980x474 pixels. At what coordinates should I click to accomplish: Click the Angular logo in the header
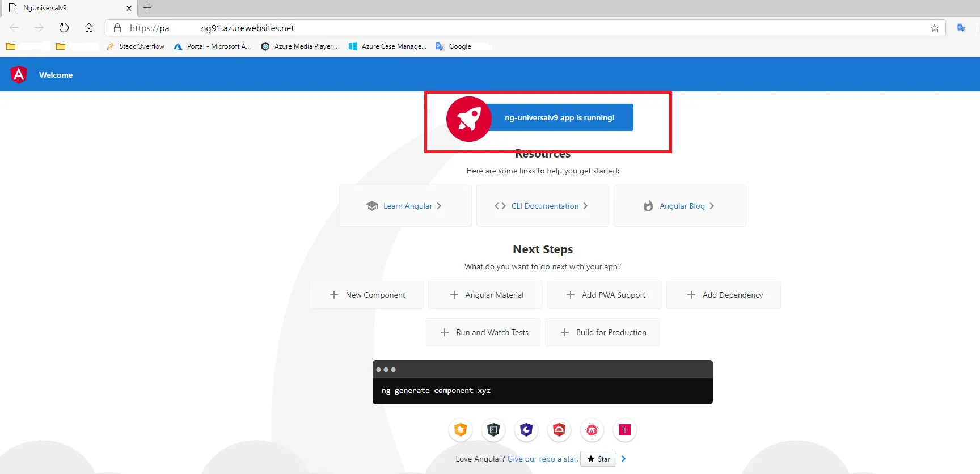(19, 74)
